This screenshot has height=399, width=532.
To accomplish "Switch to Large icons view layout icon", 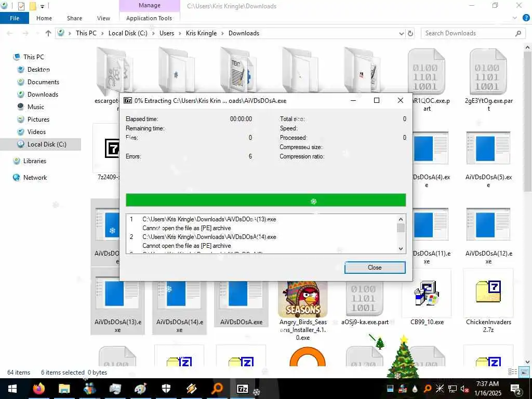I will click(x=524, y=372).
